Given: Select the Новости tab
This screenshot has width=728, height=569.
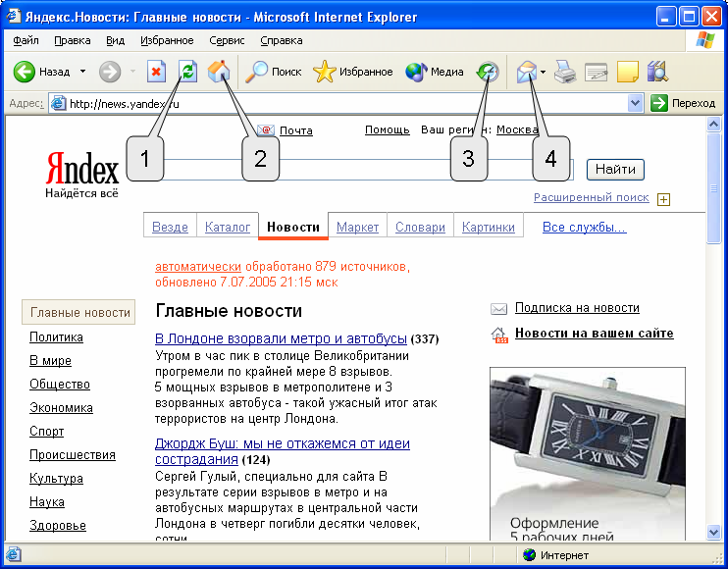Looking at the screenshot, I should pyautogui.click(x=293, y=227).
